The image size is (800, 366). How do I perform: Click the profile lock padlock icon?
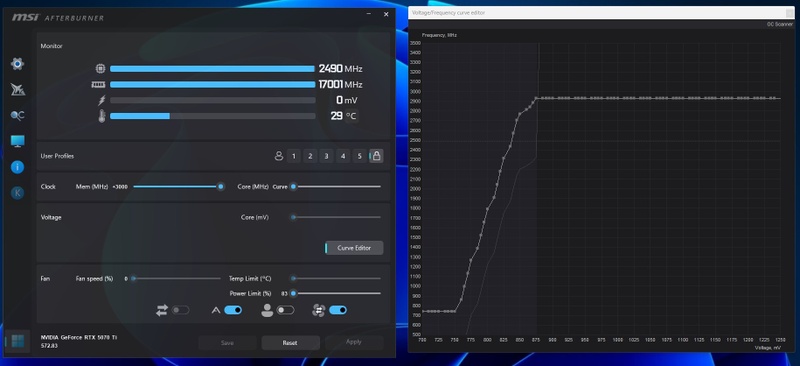(x=376, y=156)
